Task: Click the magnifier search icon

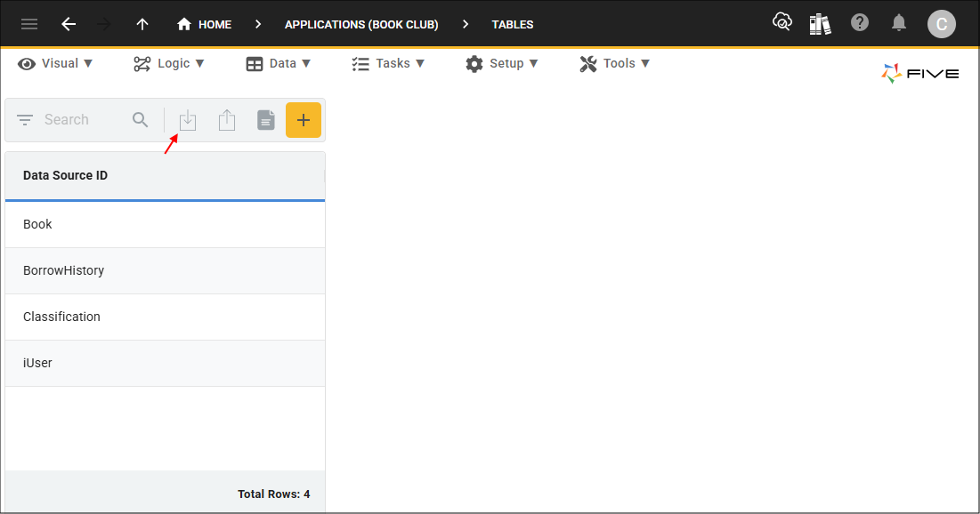Action: pos(141,120)
